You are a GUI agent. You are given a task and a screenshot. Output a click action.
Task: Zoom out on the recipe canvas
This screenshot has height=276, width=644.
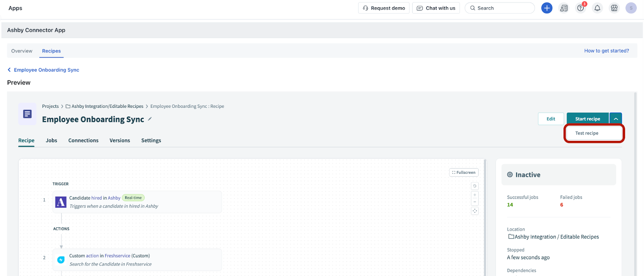point(475,202)
